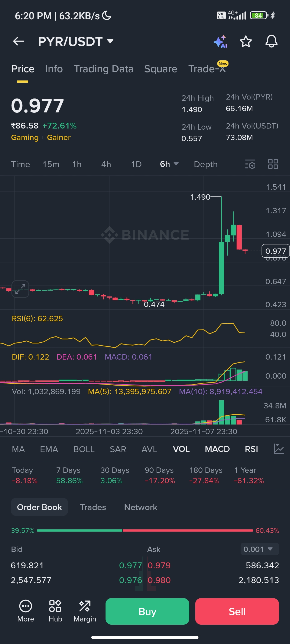Screen dimensions: 290x644
Task: Tap the large 0.977 price header
Action: click(x=38, y=106)
